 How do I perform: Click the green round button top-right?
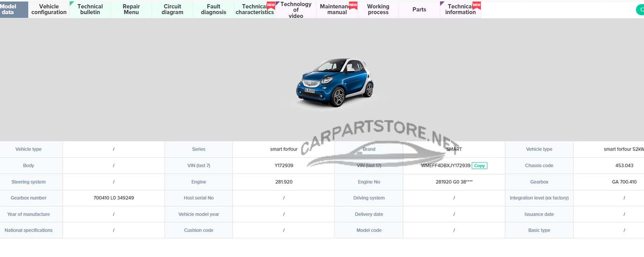click(x=640, y=10)
